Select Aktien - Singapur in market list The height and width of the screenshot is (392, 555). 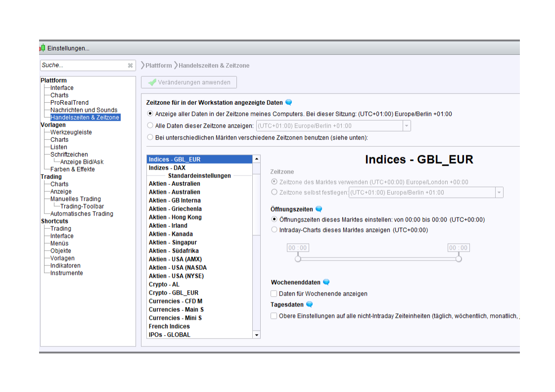point(200,242)
